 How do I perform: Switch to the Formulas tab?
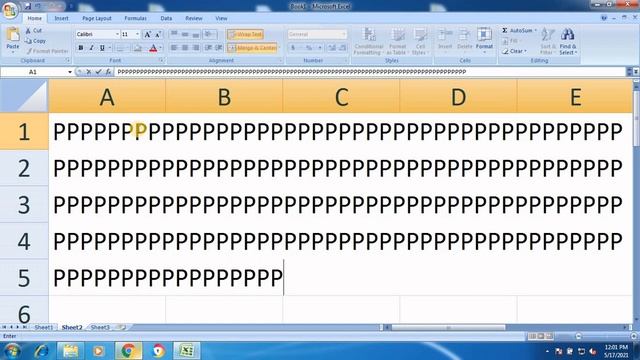pos(135,18)
